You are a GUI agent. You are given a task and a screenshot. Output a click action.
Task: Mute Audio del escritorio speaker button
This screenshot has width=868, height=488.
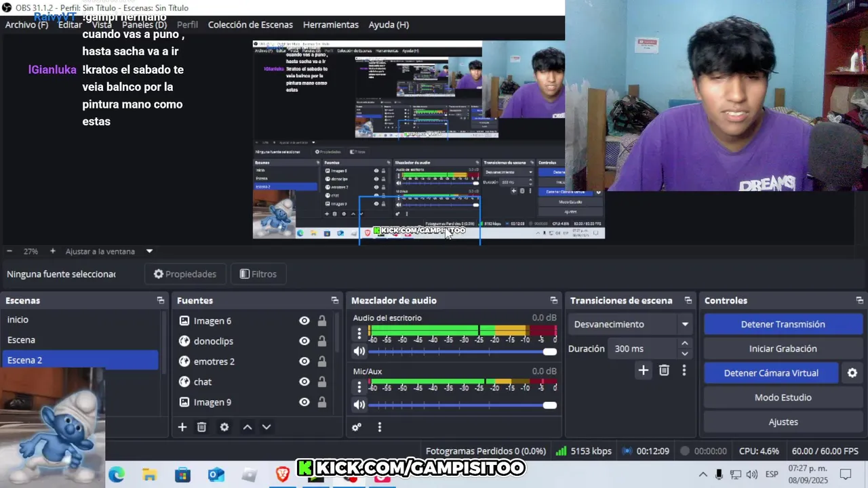coord(359,351)
